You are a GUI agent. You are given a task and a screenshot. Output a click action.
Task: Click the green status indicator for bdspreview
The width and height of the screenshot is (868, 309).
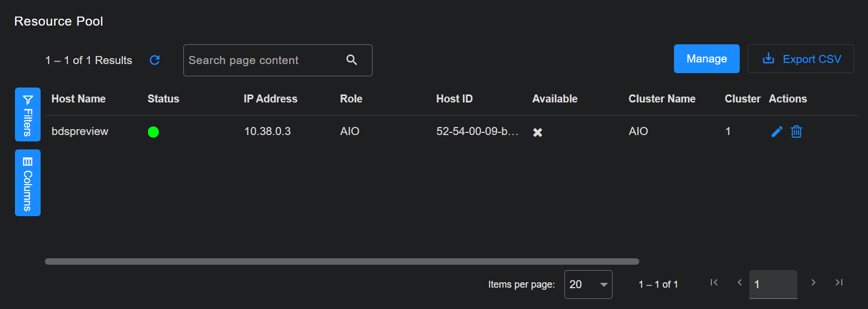[153, 132]
